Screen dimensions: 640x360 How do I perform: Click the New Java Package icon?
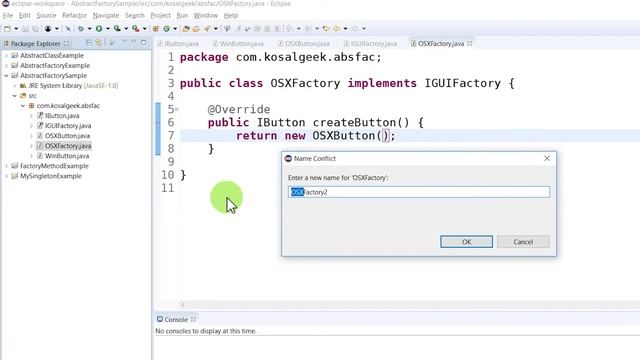click(x=156, y=29)
